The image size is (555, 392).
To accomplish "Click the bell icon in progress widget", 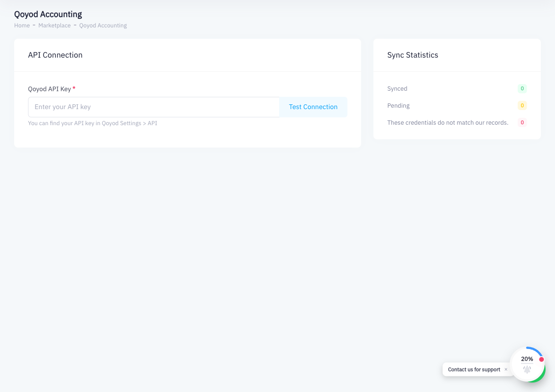I will click(x=527, y=369).
